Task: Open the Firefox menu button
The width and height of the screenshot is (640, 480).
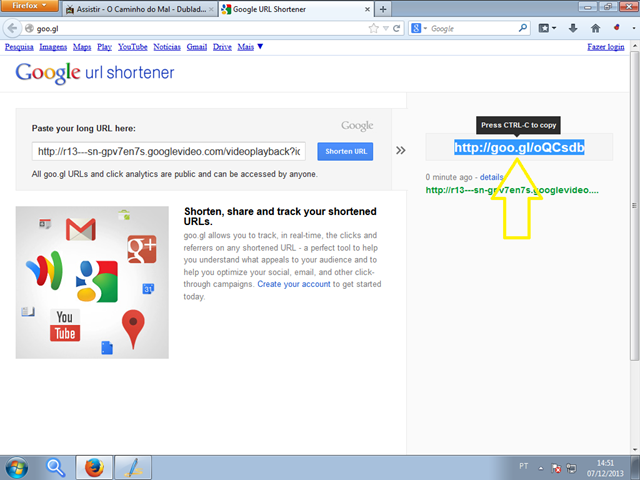Action: [29, 6]
